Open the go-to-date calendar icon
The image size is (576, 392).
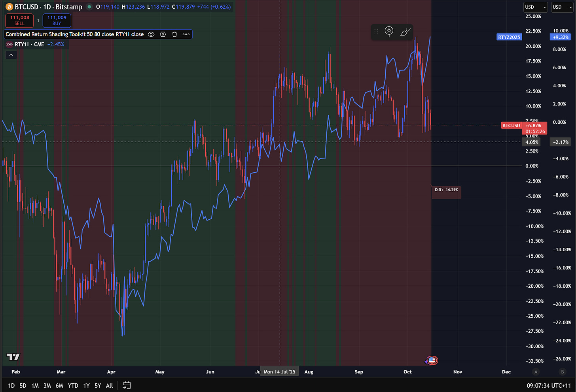[127, 385]
